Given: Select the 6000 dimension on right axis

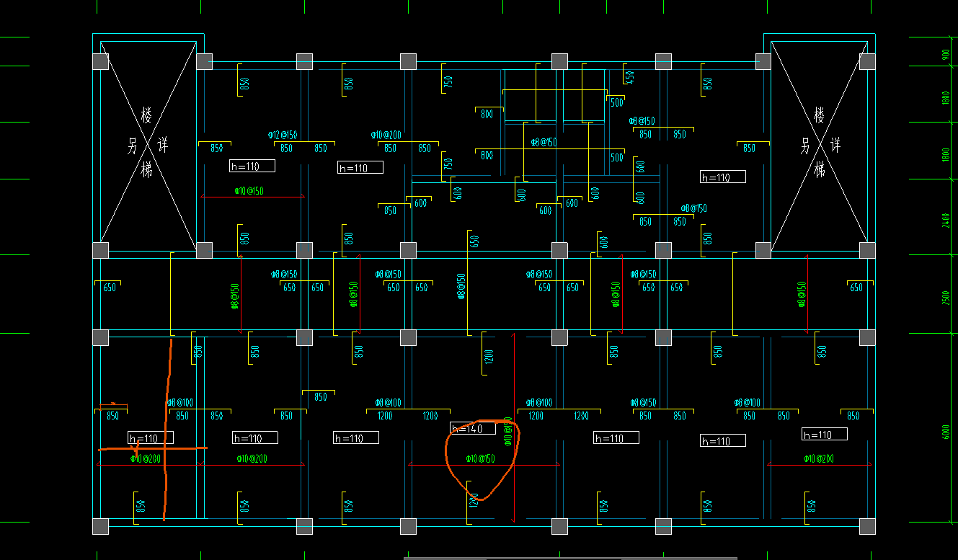Looking at the screenshot, I should [x=946, y=431].
